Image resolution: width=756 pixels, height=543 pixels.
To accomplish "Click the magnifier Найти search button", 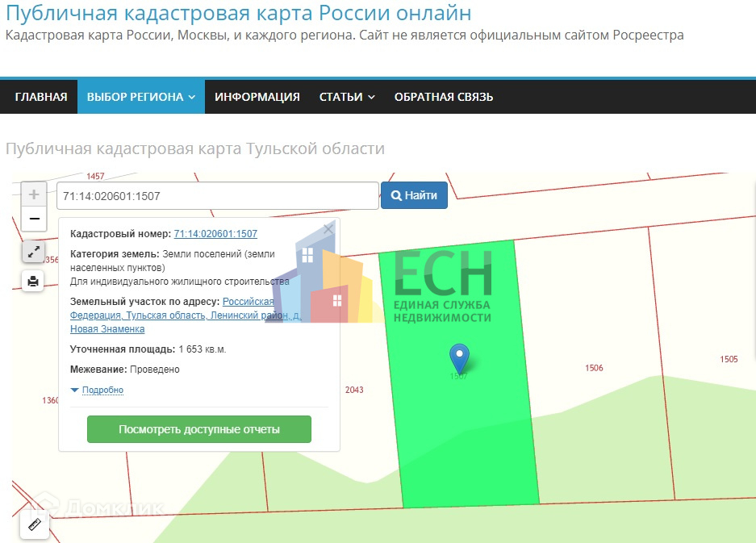I will 414,195.
